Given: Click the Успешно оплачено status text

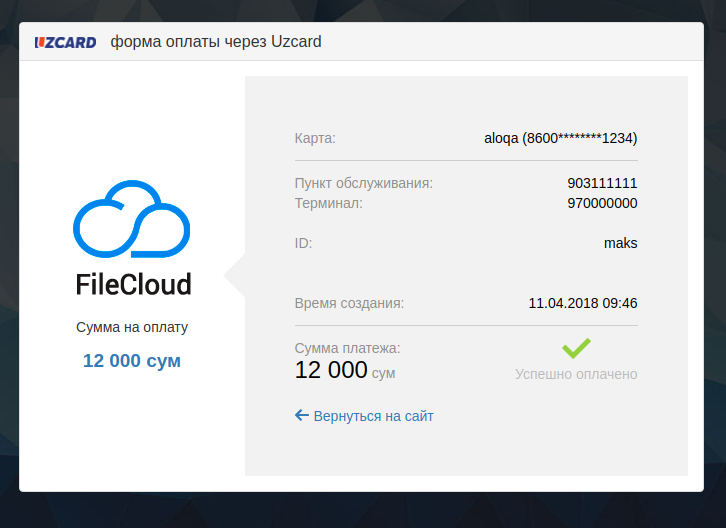Looking at the screenshot, I should [x=576, y=374].
